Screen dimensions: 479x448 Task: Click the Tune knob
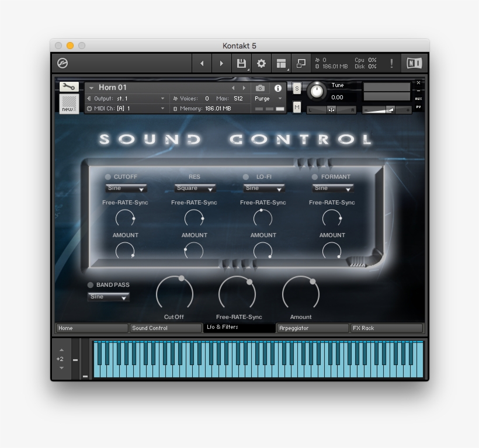pyautogui.click(x=317, y=91)
